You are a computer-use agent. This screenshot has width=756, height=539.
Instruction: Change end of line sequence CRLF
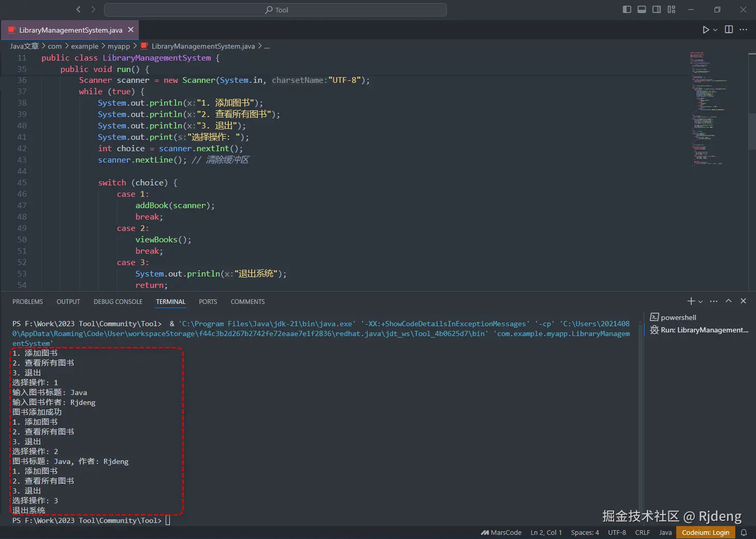[x=643, y=532]
